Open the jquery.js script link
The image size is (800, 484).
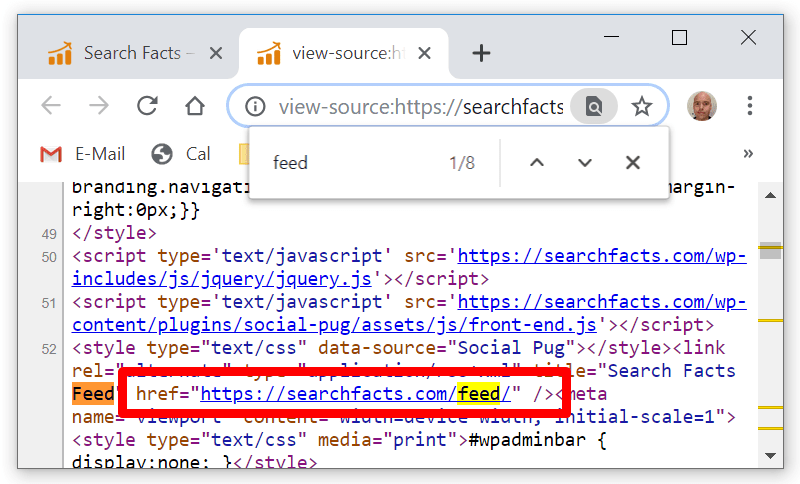tap(222, 279)
